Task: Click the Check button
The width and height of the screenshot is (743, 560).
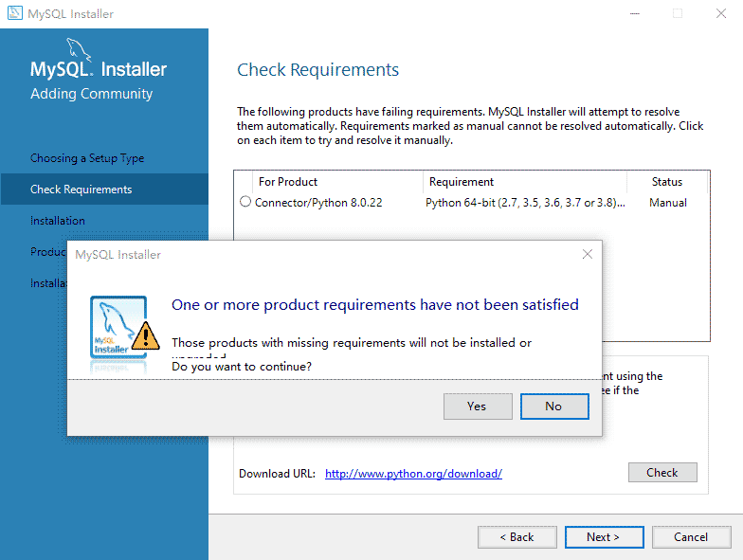Action: coord(662,472)
